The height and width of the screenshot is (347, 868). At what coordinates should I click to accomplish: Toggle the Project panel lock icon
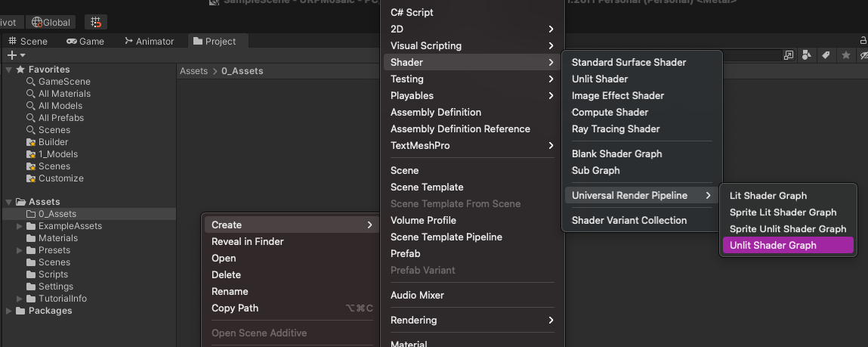[x=863, y=41]
